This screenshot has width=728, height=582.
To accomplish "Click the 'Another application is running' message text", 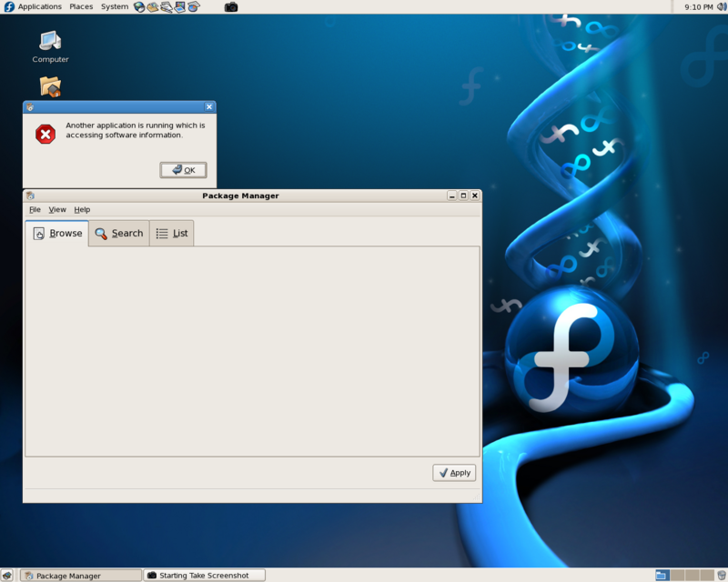I will tap(135, 130).
